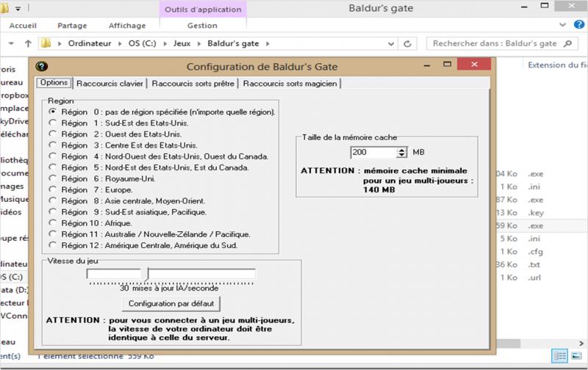The height and width of the screenshot is (370, 588).
Task: Click the cache memory size field
Action: [x=373, y=152]
